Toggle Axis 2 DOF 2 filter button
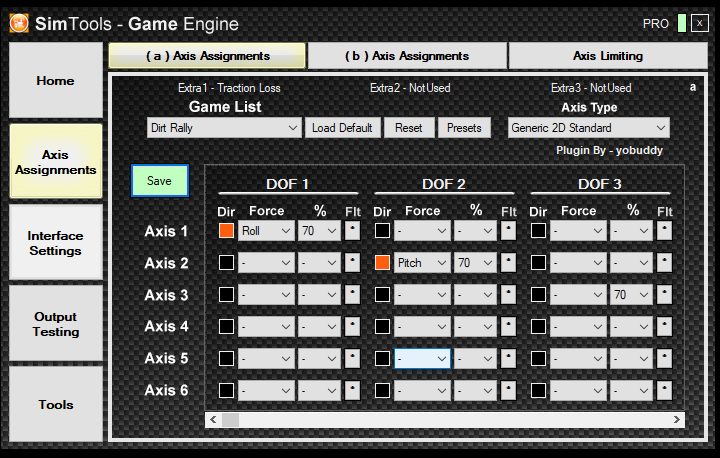 pos(508,263)
